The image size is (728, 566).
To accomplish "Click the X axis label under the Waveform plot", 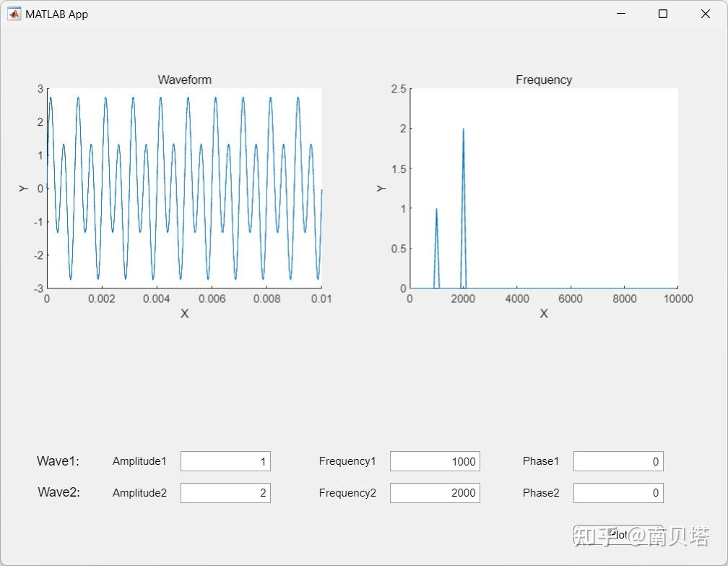I will click(184, 314).
